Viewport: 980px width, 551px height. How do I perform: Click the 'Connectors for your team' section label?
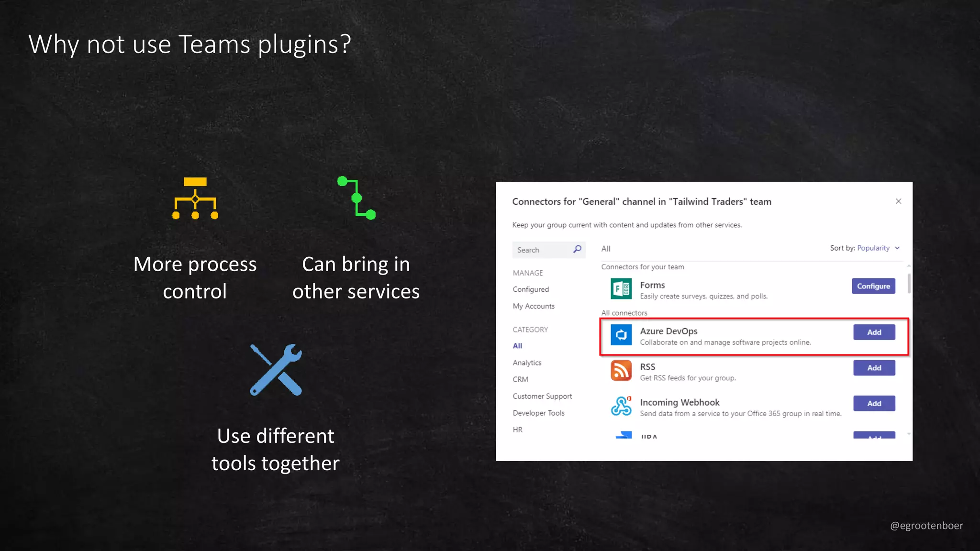(x=643, y=267)
